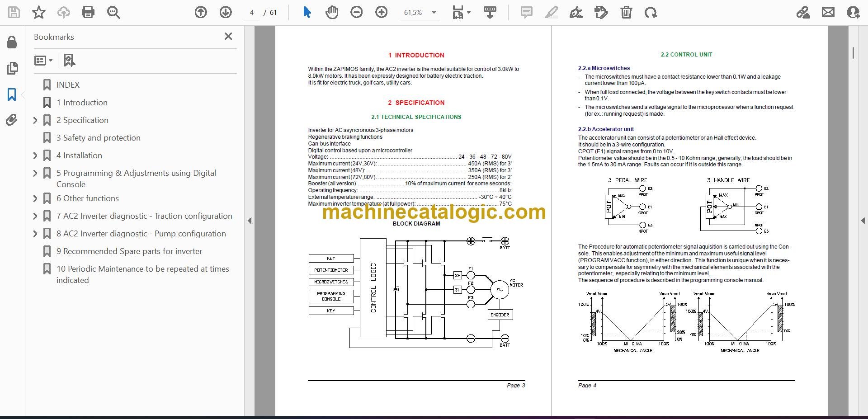Upload file to cloud icon
The image size is (868, 419).
point(64,13)
